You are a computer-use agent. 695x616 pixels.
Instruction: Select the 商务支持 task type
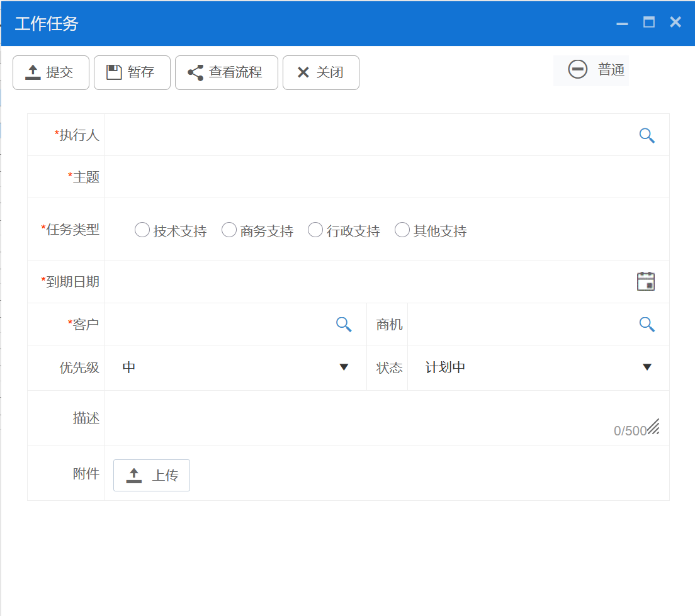[x=229, y=230]
